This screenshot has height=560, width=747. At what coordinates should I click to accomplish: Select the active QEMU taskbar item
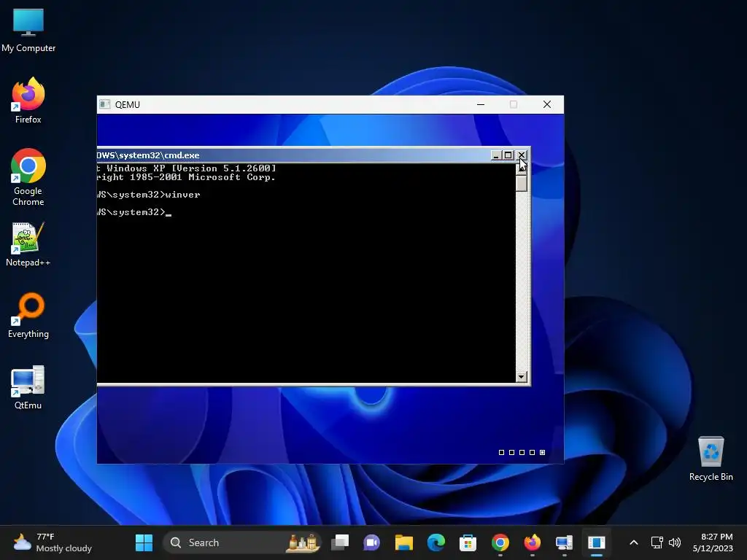[597, 542]
